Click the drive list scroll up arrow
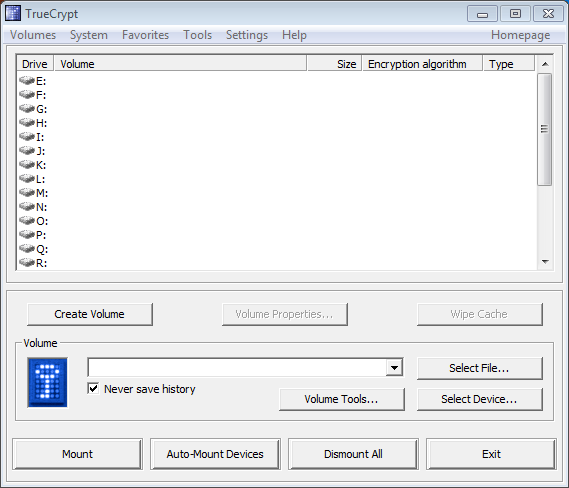 [x=545, y=64]
